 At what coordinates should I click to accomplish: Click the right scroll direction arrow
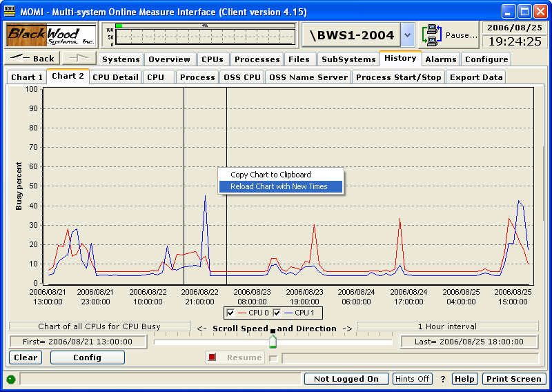coord(347,329)
